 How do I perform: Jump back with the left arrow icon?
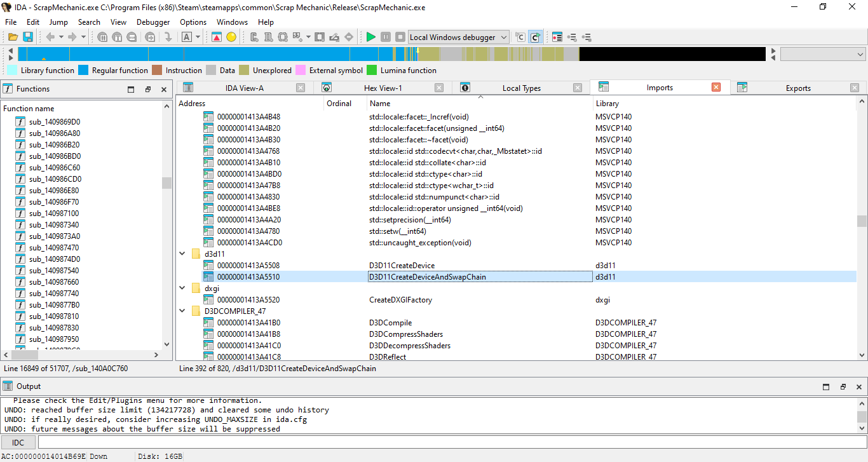[50, 37]
